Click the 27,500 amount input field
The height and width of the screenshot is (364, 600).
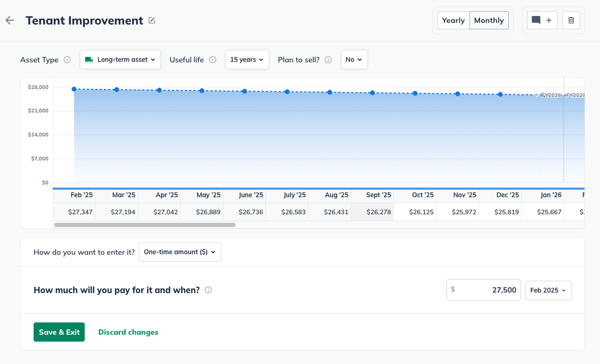coord(484,290)
